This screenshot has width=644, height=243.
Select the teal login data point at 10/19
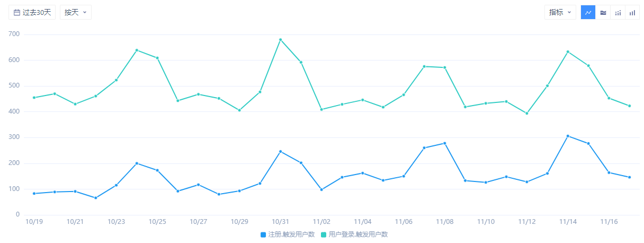point(34,98)
